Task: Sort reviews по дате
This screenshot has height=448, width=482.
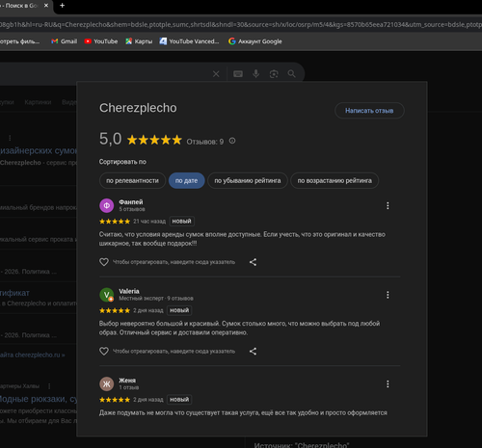Action: pyautogui.click(x=186, y=181)
